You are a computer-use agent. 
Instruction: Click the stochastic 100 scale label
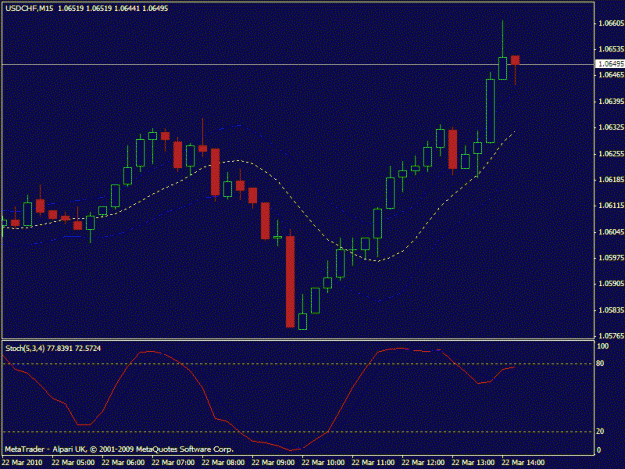coord(602,346)
